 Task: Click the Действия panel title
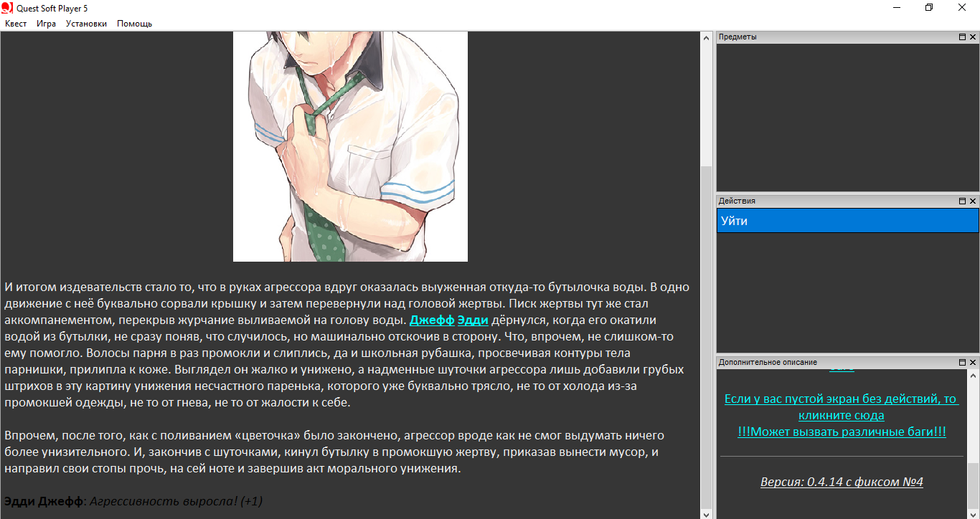(737, 201)
